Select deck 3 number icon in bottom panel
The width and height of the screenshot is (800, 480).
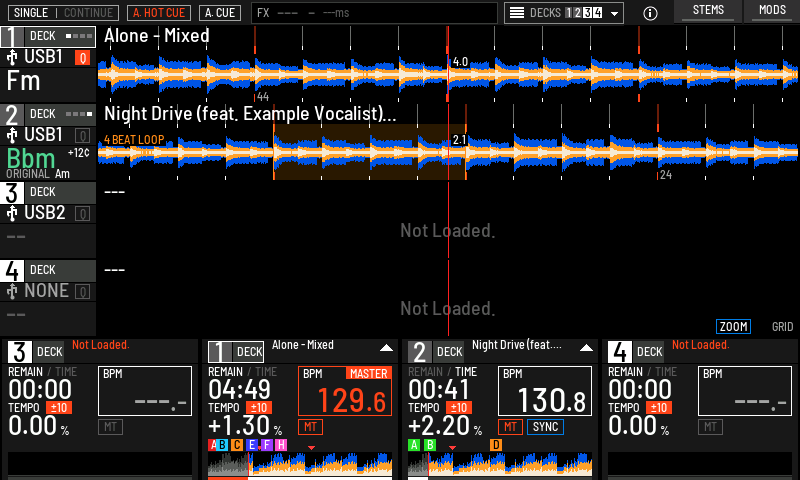click(x=19, y=352)
